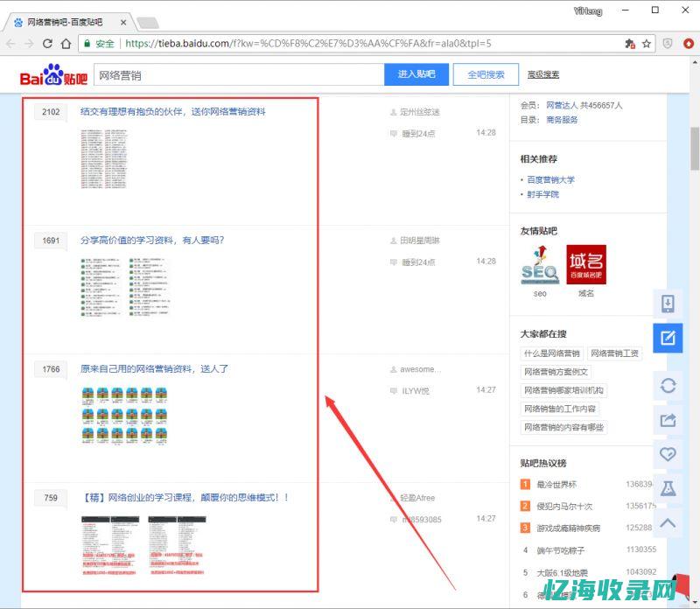This screenshot has height=609, width=700.
Task: Click the Baidu Tieba logo
Action: click(54, 76)
